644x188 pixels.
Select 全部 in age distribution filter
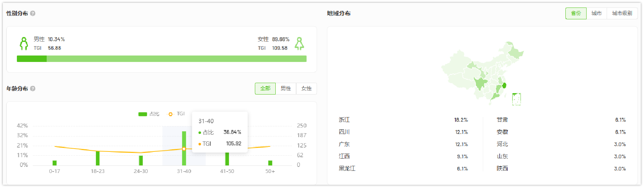pos(265,88)
